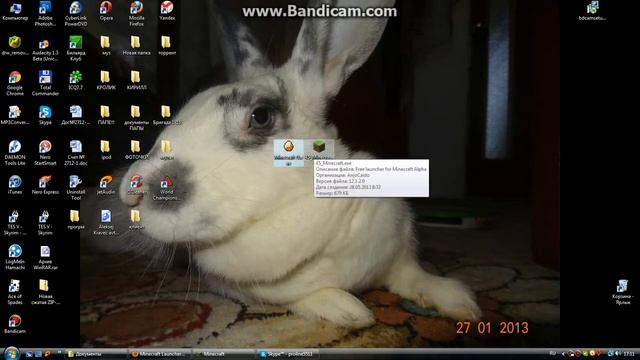Launch jetAudio shortcut

click(106, 184)
